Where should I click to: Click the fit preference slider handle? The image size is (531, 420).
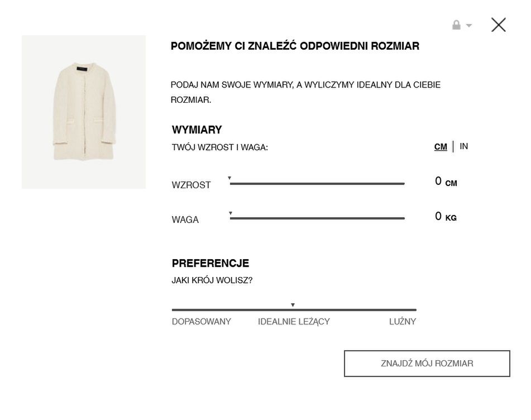tap(293, 305)
